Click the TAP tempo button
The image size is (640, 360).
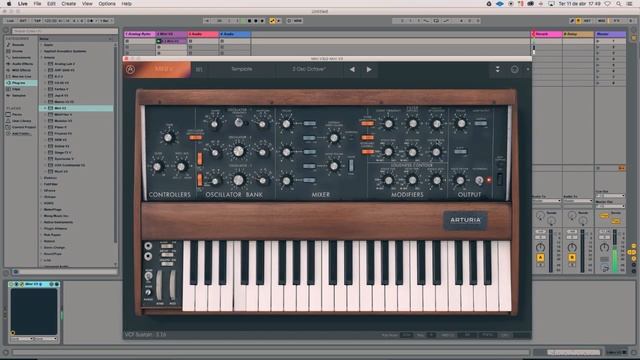pyautogui.click(x=37, y=21)
